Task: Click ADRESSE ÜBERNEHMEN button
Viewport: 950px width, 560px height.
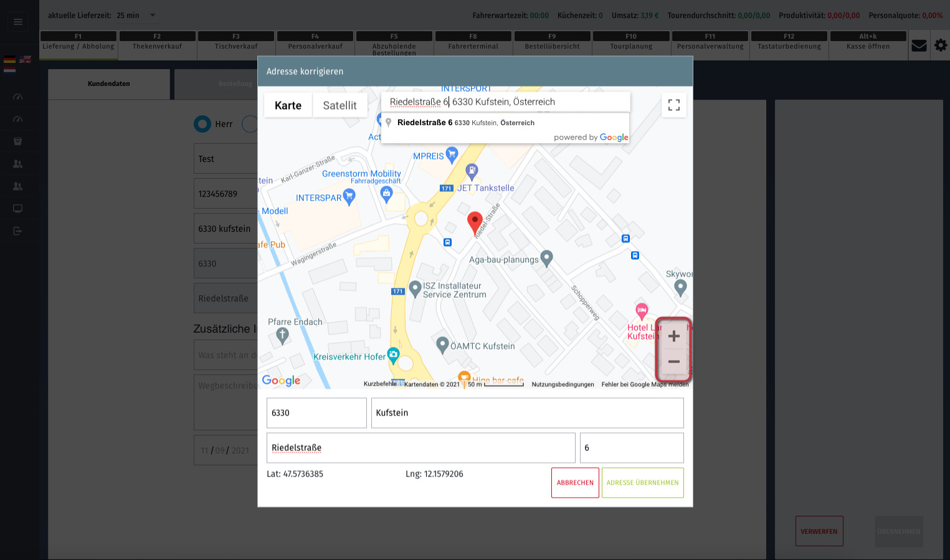Action: pos(642,483)
